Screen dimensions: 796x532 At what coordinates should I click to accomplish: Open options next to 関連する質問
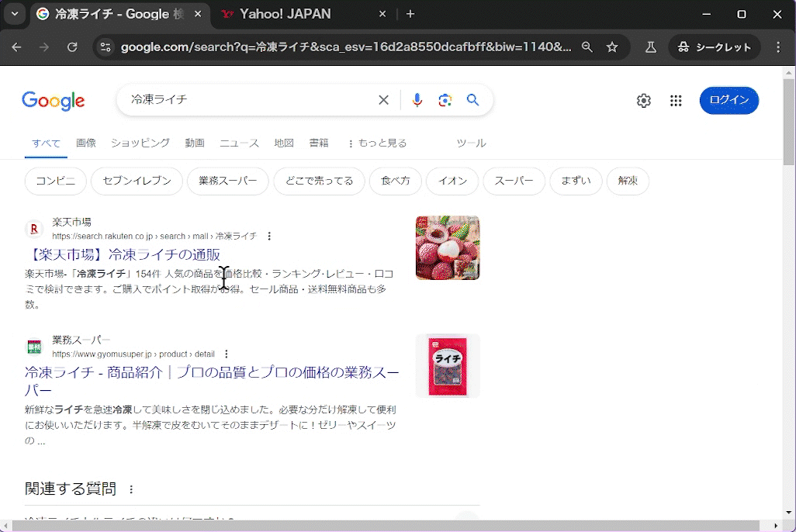(131, 489)
